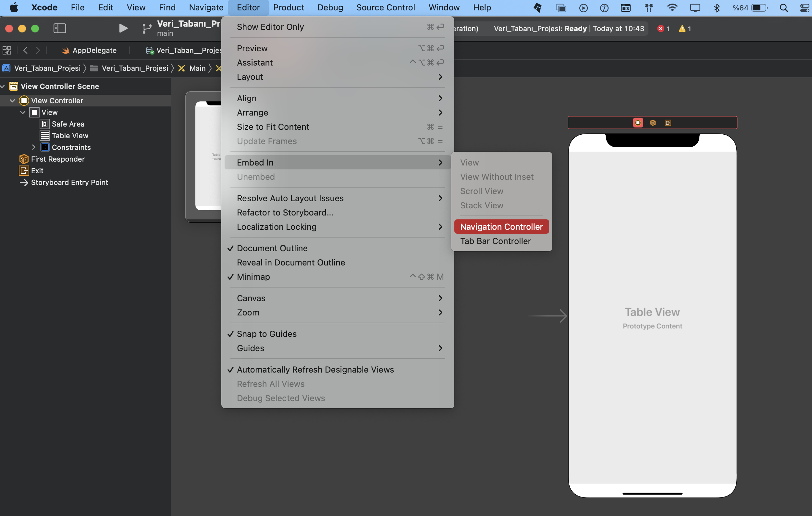Image resolution: width=812 pixels, height=516 pixels.
Task: Collapse the View Controller tree item
Action: pos(12,101)
